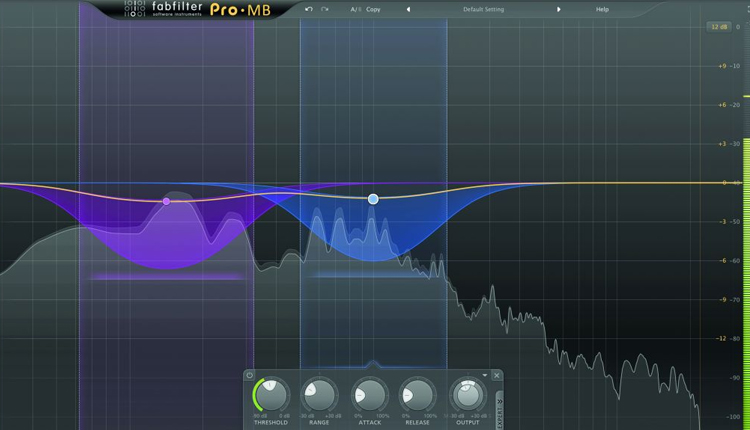Open band options dropdown arrow
The width and height of the screenshot is (750, 430).
(x=485, y=375)
